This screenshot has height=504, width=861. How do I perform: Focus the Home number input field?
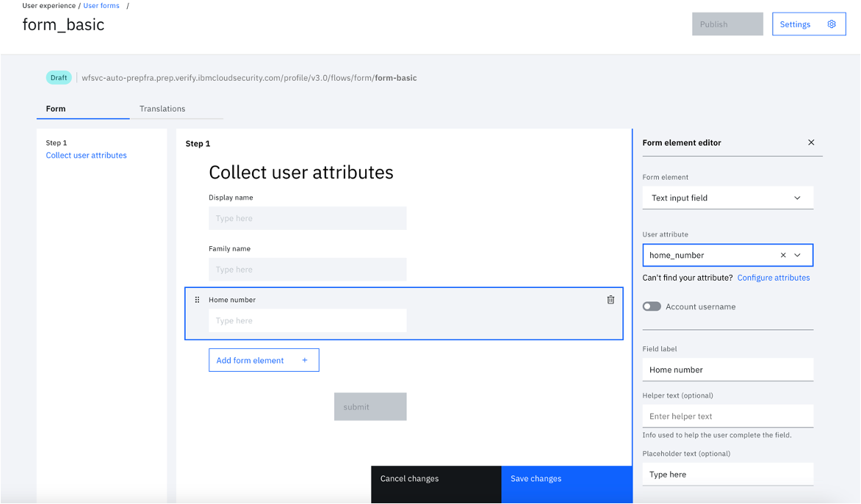pos(308,320)
